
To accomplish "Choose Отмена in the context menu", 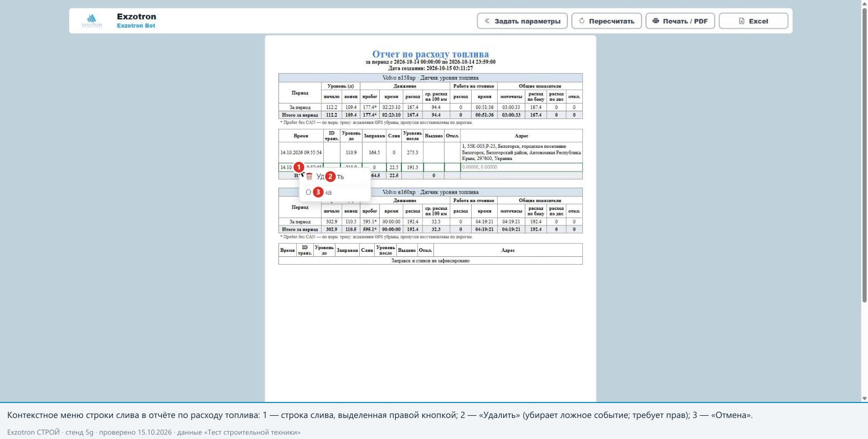I will (x=335, y=192).
